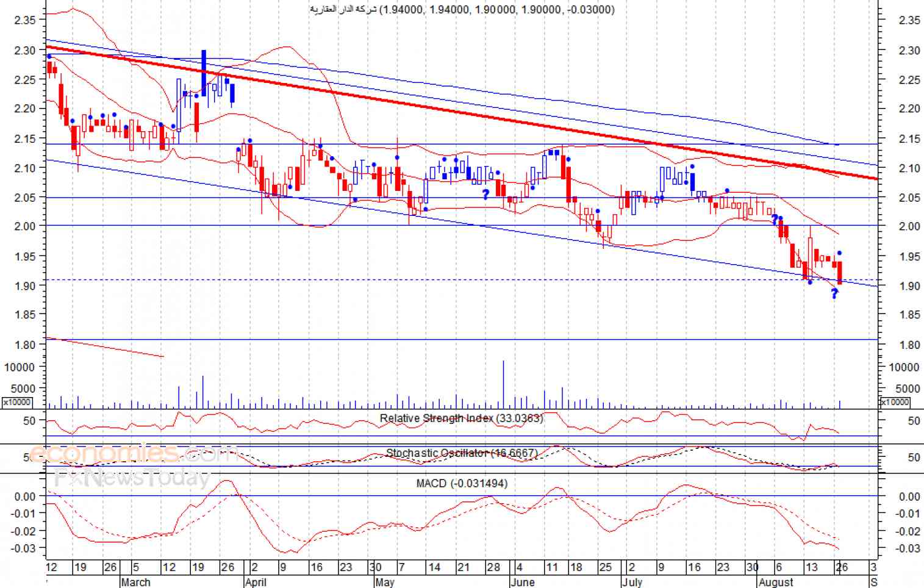Click the tallest volume bar in early June

(x=503, y=384)
